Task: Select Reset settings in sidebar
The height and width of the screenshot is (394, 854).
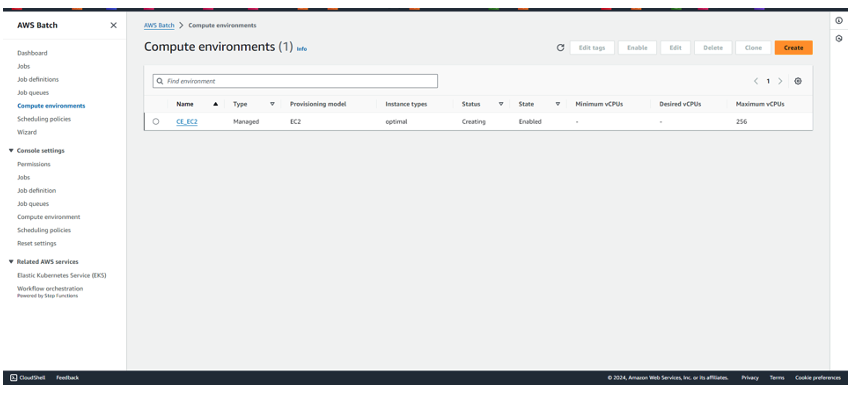Action: click(x=36, y=244)
